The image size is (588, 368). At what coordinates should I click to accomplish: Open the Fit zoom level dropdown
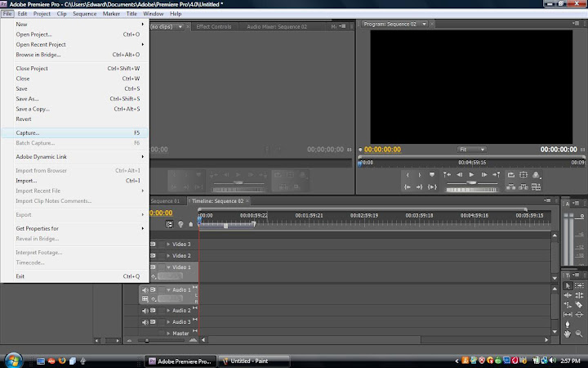[x=471, y=150]
